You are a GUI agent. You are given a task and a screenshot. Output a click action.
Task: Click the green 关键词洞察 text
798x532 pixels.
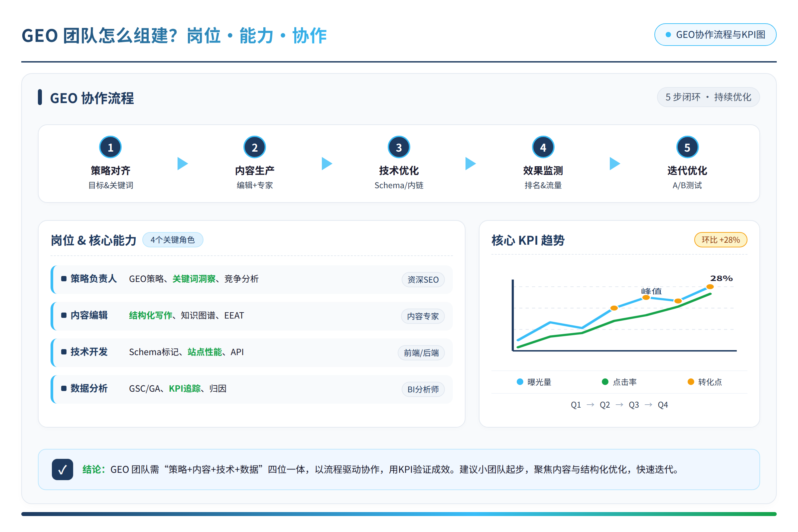[194, 279]
